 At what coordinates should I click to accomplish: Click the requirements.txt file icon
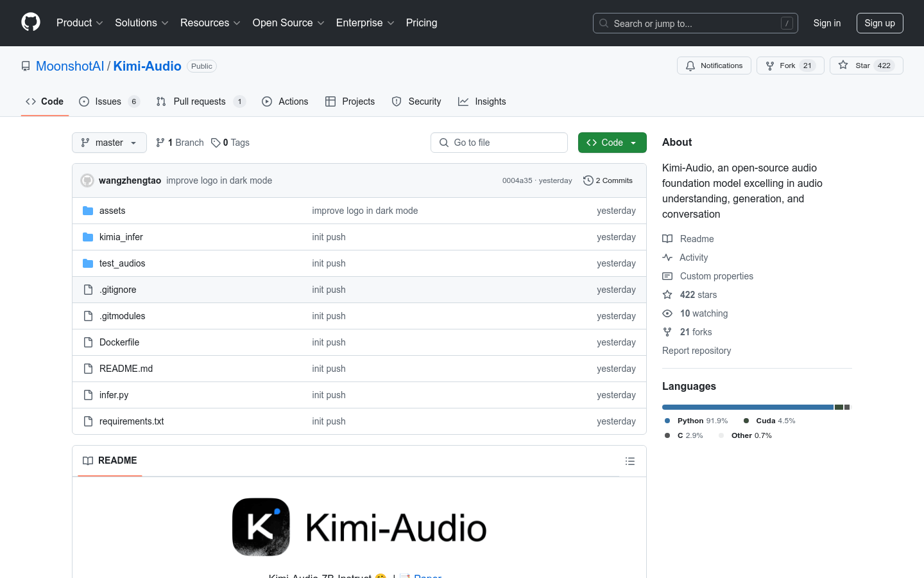(x=88, y=421)
